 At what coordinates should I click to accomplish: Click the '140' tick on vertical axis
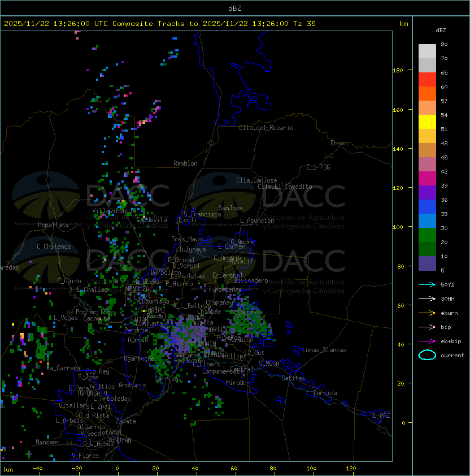pyautogui.click(x=398, y=149)
